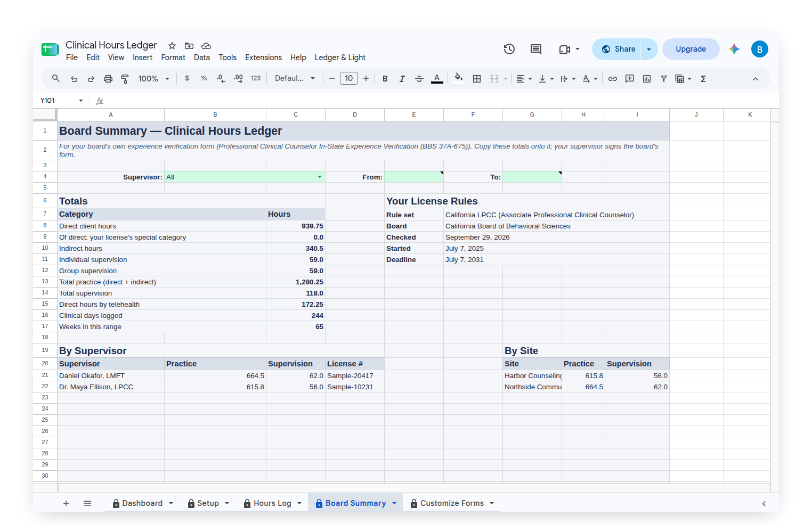Expand the Supervisor 'All' cell dropdown arrow
Image resolution: width=812 pixels, height=524 pixels.
pyautogui.click(x=320, y=177)
